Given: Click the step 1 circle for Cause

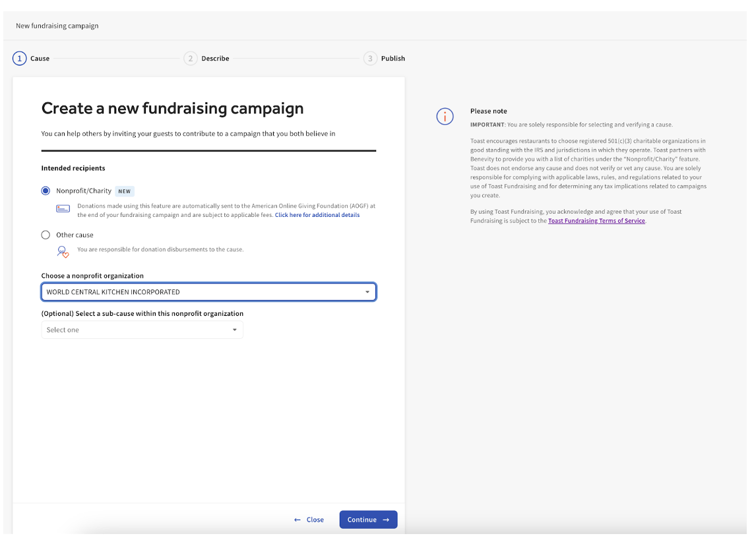Looking at the screenshot, I should [x=20, y=59].
